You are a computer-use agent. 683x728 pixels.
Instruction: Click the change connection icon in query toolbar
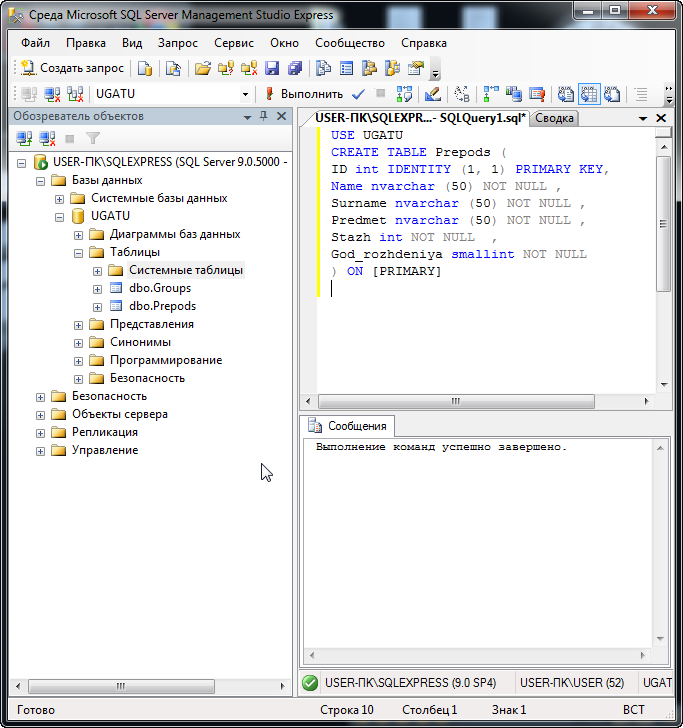click(x=75, y=94)
